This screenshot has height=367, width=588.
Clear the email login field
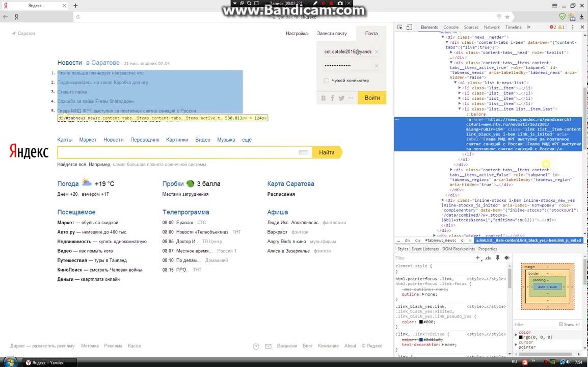[x=377, y=52]
